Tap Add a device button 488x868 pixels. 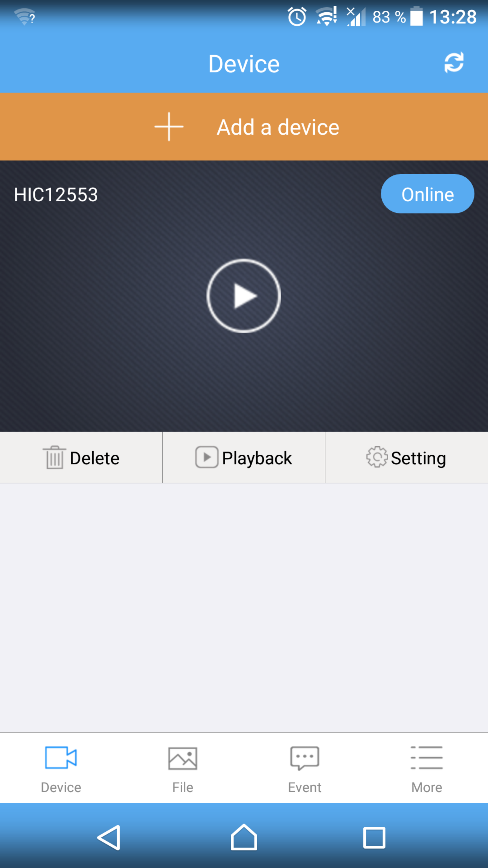coord(244,126)
